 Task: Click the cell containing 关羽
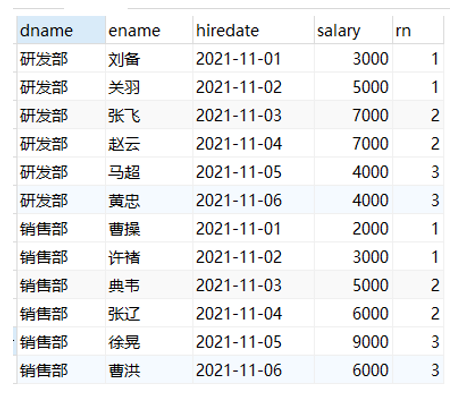click(x=149, y=87)
